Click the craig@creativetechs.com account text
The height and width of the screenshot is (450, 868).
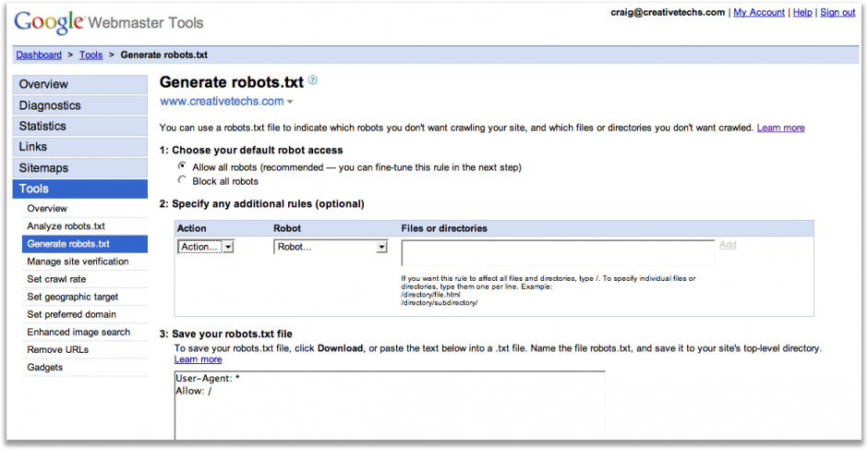(x=667, y=12)
